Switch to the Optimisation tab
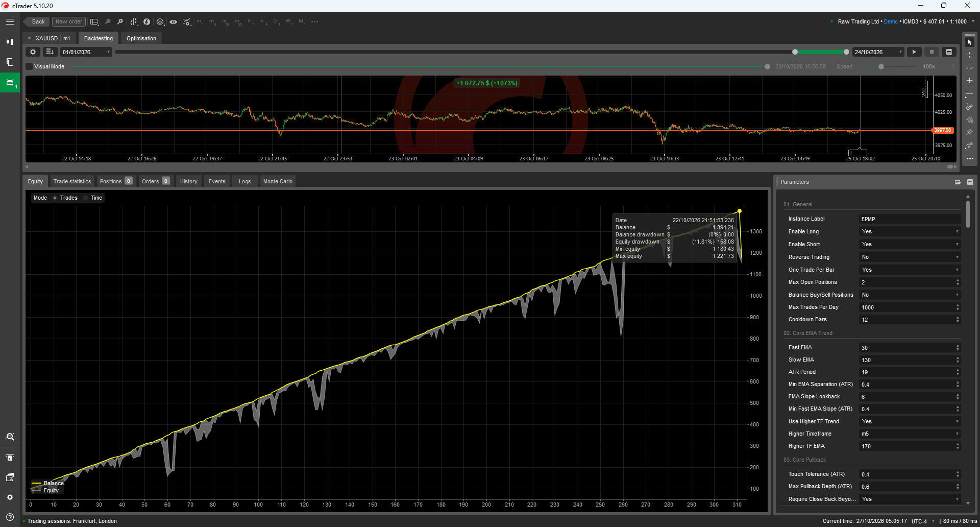The image size is (980, 527). coord(141,38)
